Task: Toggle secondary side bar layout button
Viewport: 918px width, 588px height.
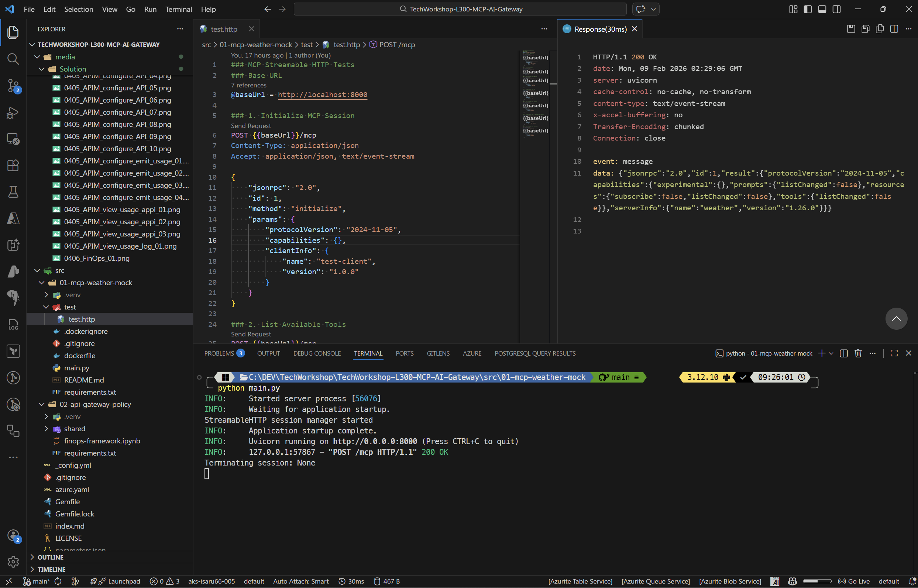Action: (x=837, y=9)
